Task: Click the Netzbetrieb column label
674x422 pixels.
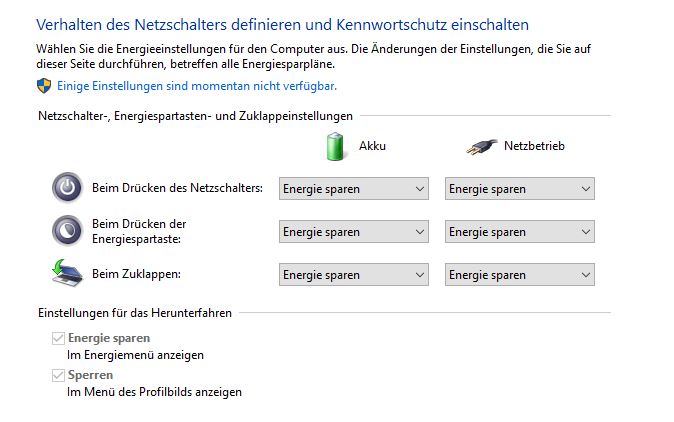Action: (533, 146)
